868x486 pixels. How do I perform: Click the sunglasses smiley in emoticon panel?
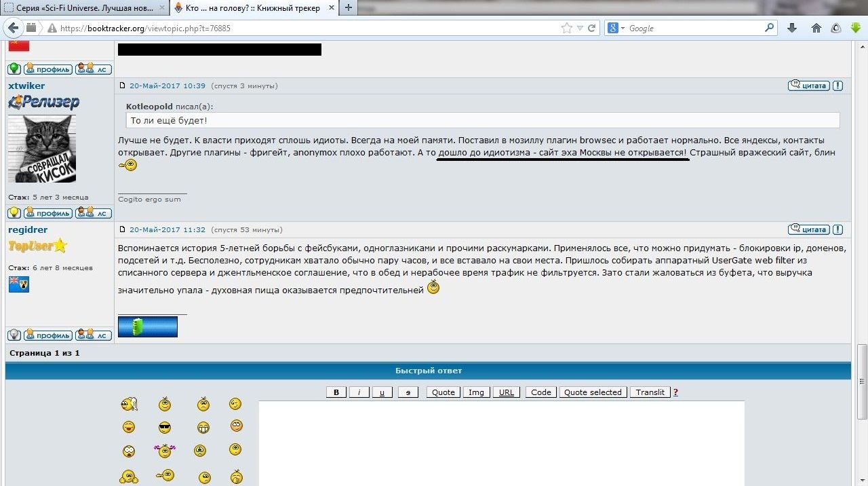pos(165,428)
